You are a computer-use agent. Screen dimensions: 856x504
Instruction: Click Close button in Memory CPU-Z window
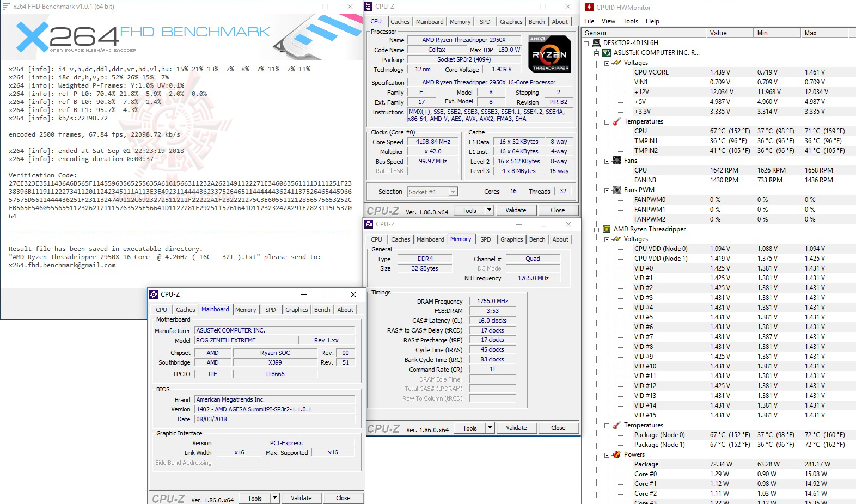click(x=558, y=428)
